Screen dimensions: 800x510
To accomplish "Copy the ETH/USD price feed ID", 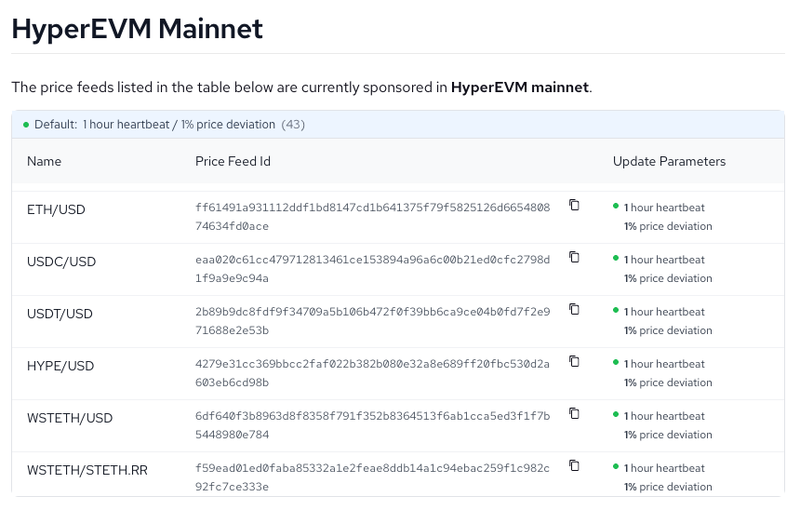I will pos(574,205).
